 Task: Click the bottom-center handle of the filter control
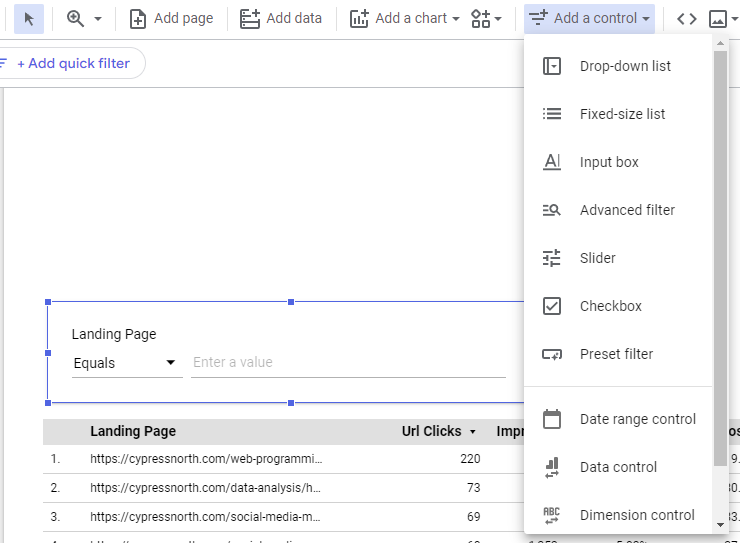pos(291,403)
